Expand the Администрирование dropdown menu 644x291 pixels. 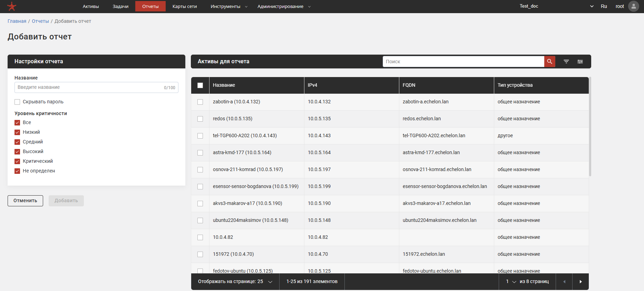coord(284,7)
